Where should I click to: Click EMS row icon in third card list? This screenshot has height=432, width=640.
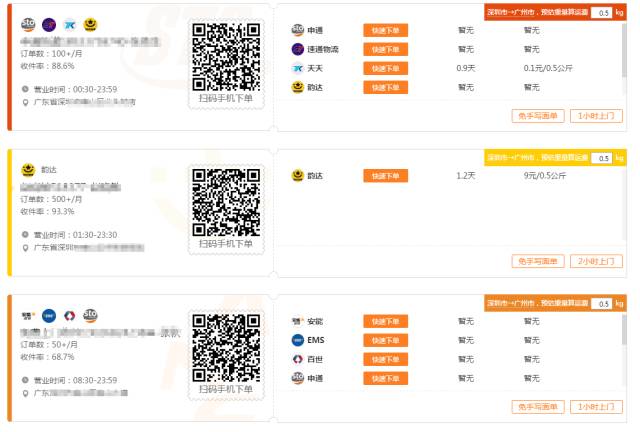point(298,340)
